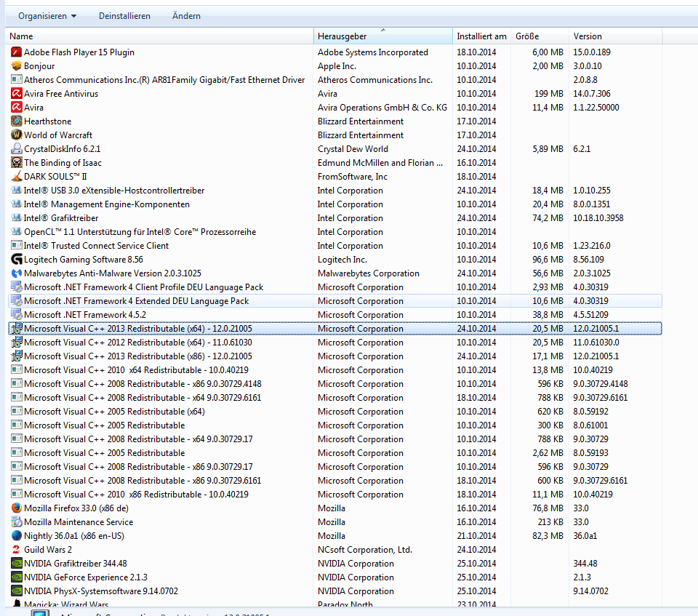Click the 199 MB size of Avira Free Antivirus
Screen dimensions: 698x616
(x=549, y=94)
